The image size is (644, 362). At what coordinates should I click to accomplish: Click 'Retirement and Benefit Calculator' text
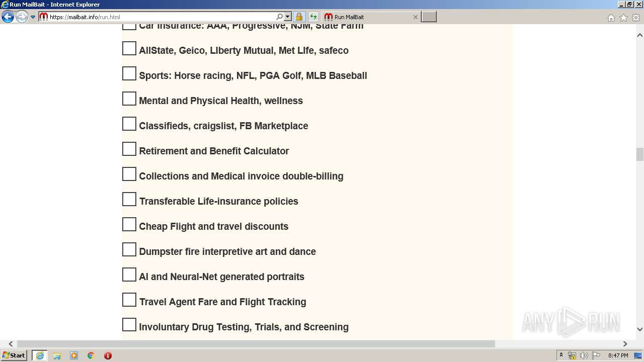214,151
